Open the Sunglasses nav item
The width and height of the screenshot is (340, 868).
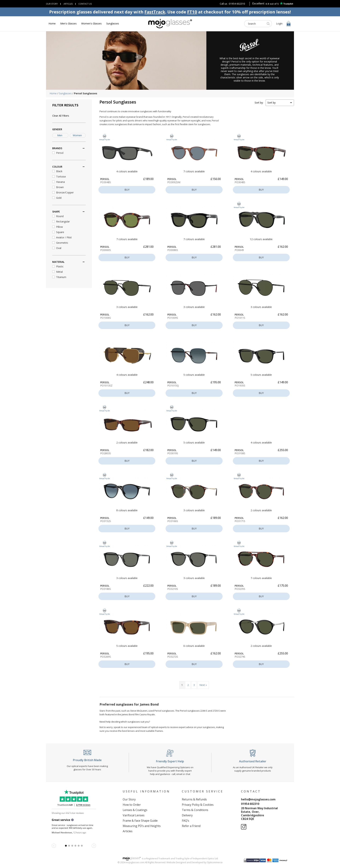tap(113, 24)
